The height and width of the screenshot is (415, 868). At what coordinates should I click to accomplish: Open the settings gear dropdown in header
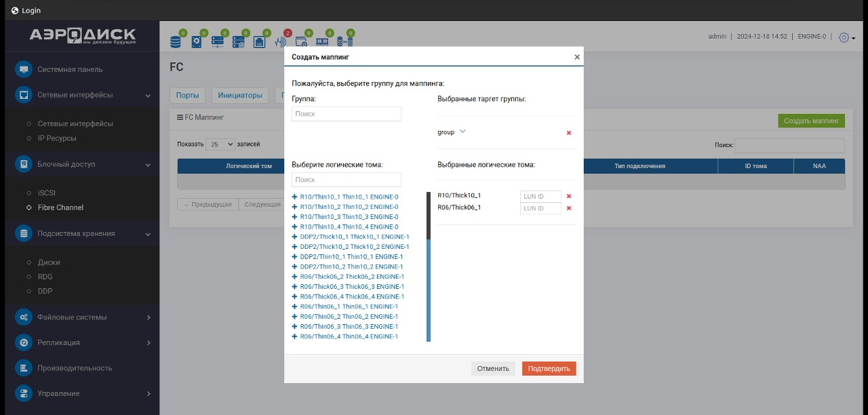point(847,37)
